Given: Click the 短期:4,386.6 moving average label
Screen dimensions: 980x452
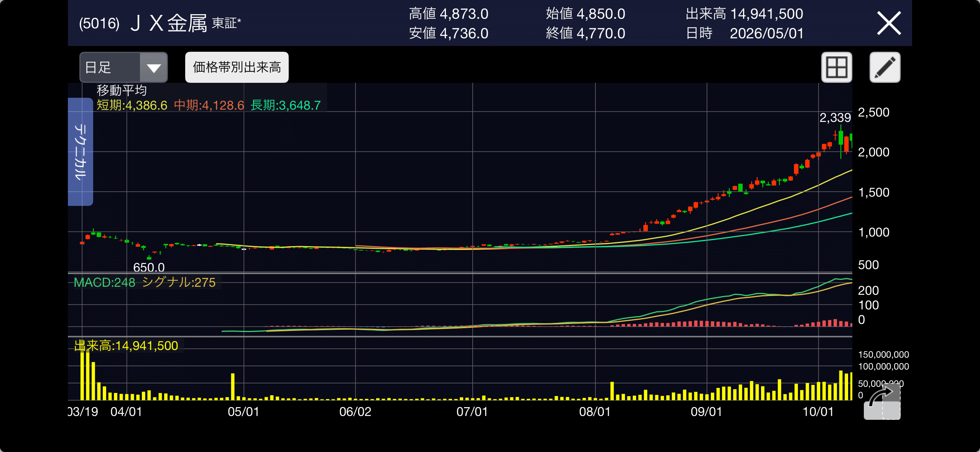Looking at the screenshot, I should [132, 105].
